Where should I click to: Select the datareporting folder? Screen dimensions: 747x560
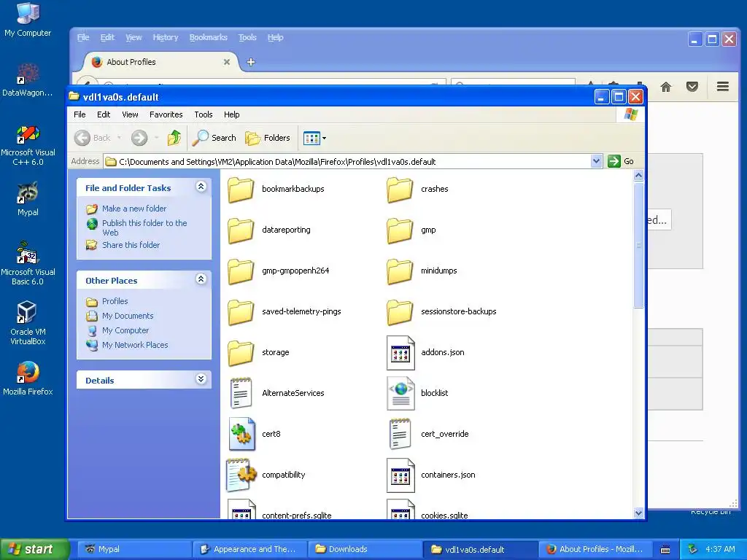(269, 230)
